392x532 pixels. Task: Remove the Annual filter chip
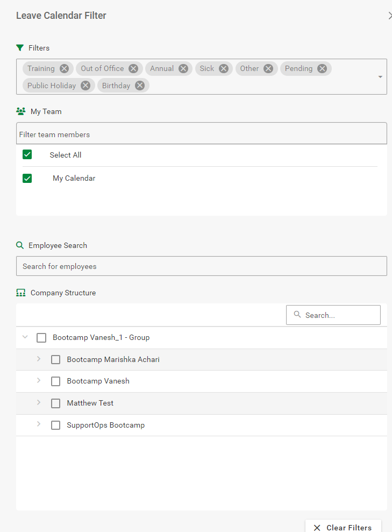pos(183,68)
